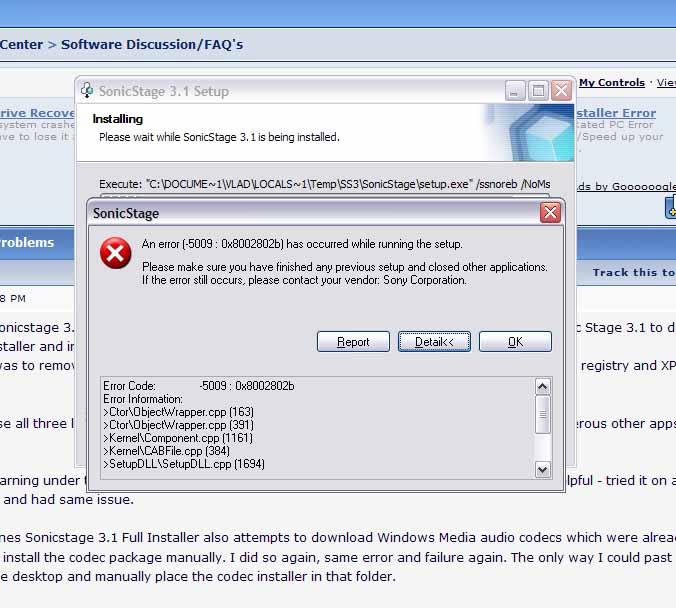676x608 pixels.
Task: Select Kernel\CABFile.cpp (384) line
Action: [166, 451]
